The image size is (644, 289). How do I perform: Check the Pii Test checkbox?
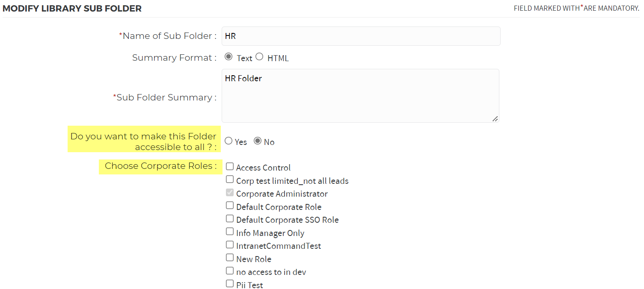[x=230, y=284]
